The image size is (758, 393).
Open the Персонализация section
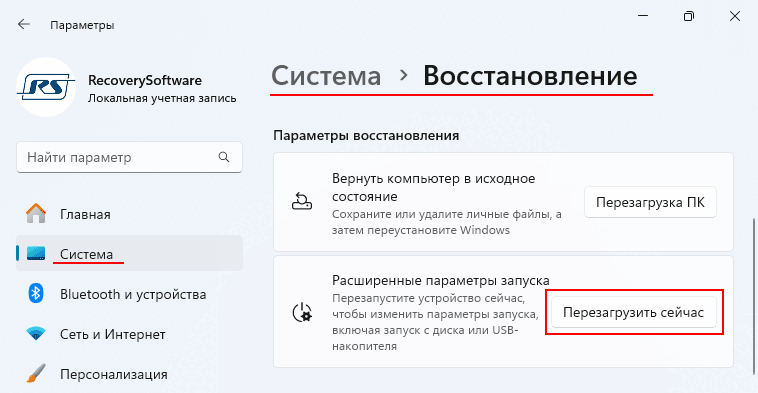(129, 374)
